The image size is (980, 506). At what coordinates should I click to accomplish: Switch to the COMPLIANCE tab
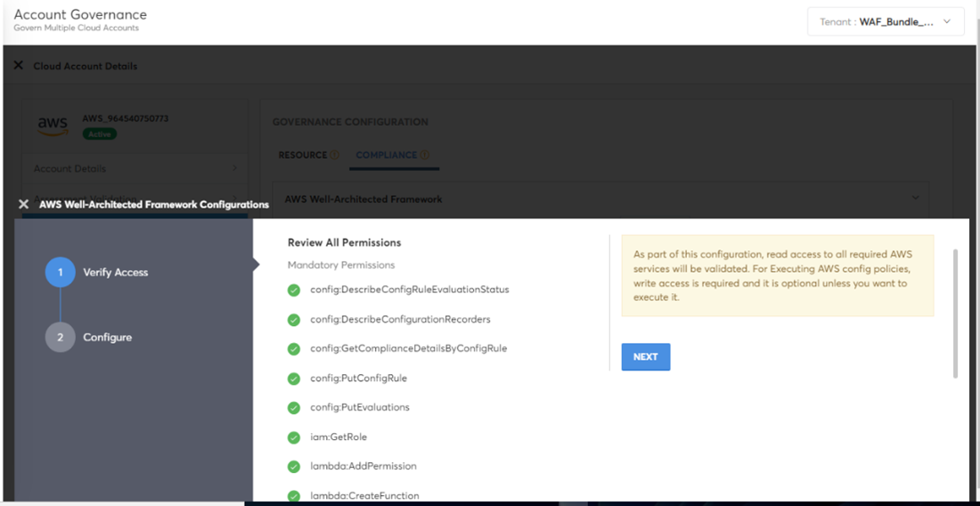tap(387, 155)
